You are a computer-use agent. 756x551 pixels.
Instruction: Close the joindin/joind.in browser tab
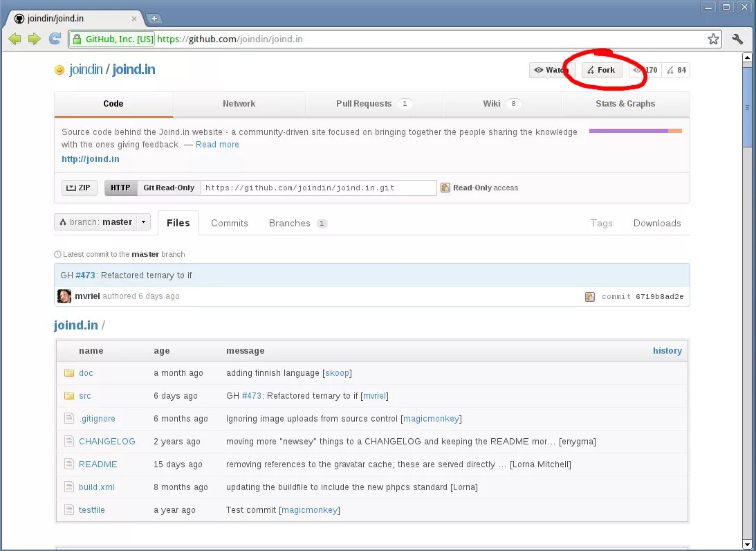point(134,18)
